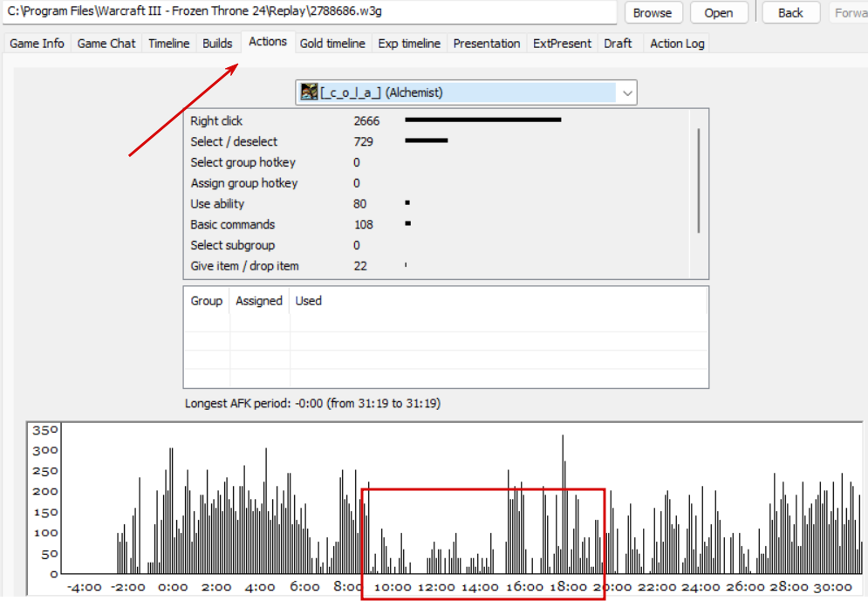Select the Assign group hotkey row
The width and height of the screenshot is (868, 601).
pos(436,183)
